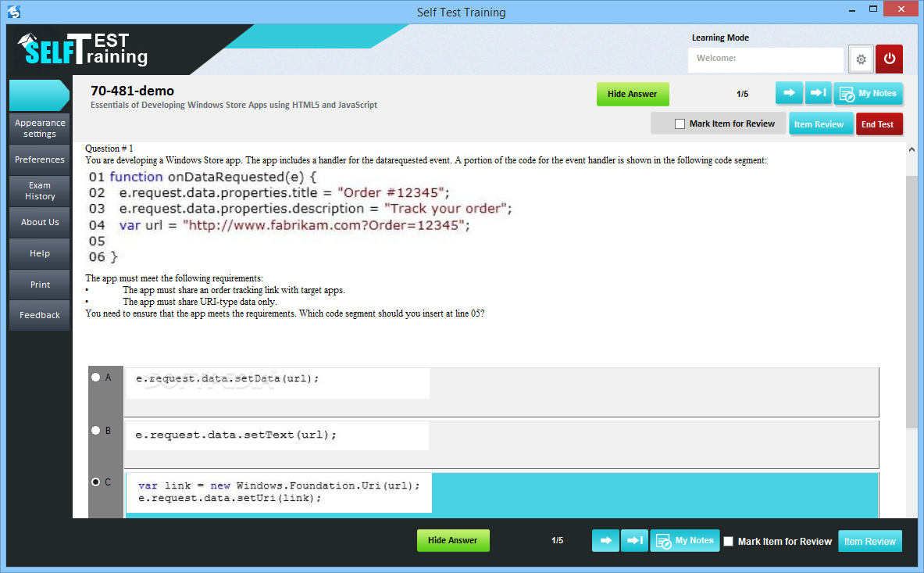Click the Question # 1 heading
This screenshot has width=924, height=573.
click(x=109, y=149)
